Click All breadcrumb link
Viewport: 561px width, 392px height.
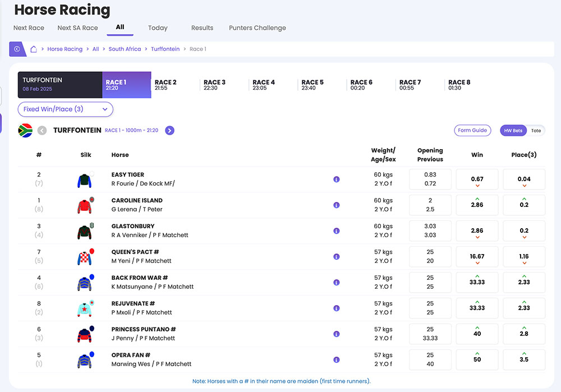tap(95, 49)
